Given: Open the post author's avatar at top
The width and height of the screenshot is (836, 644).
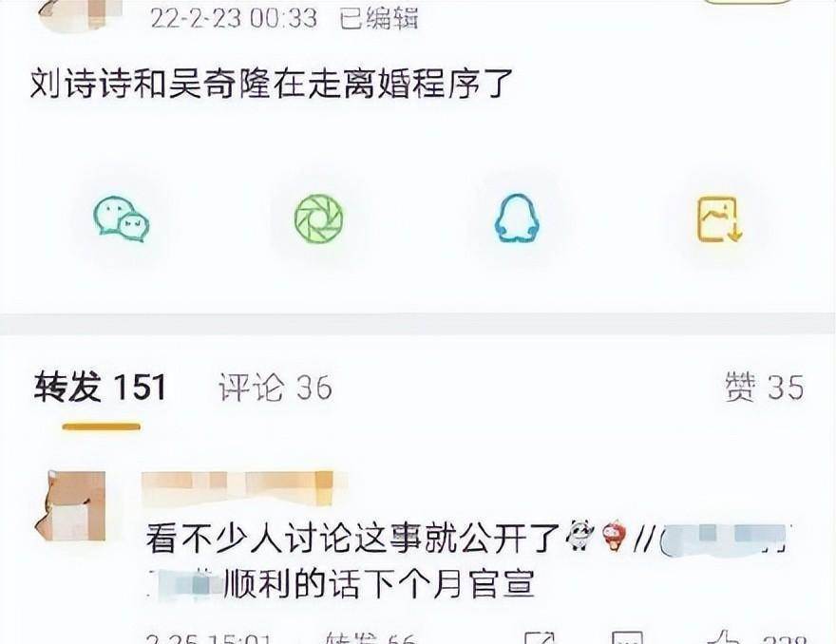Looking at the screenshot, I should 80,13.
